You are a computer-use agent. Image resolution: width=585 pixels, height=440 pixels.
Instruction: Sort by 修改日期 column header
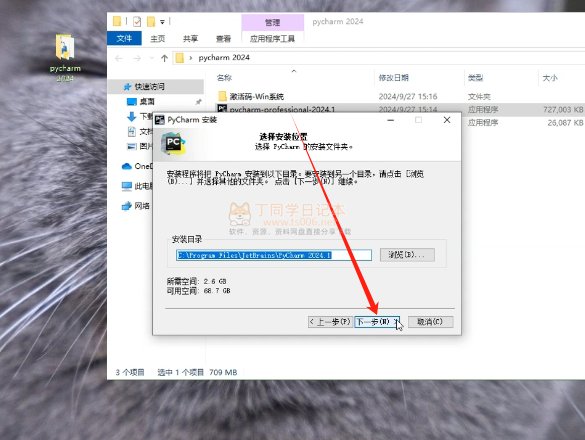(x=394, y=78)
